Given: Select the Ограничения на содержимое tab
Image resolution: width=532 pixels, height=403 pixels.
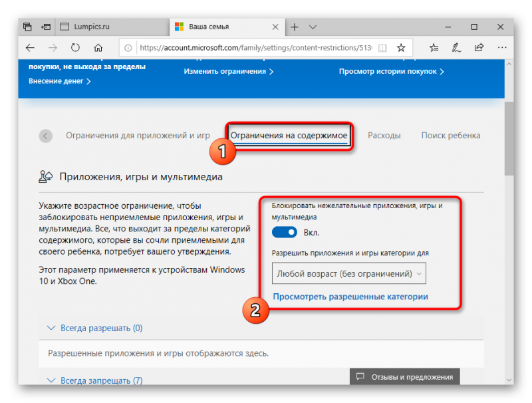Looking at the screenshot, I should pyautogui.click(x=289, y=136).
